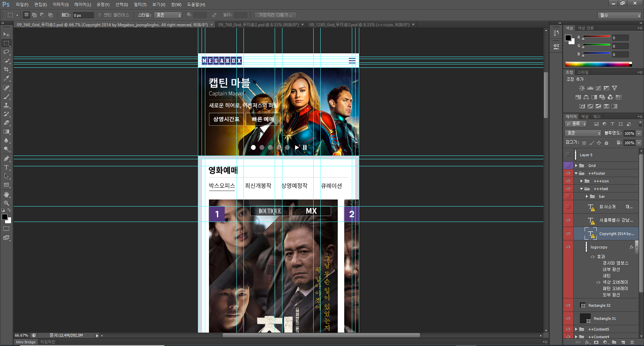The image size is (644, 346).
Task: Switch to the Channels panel tab
Action: [585, 117]
